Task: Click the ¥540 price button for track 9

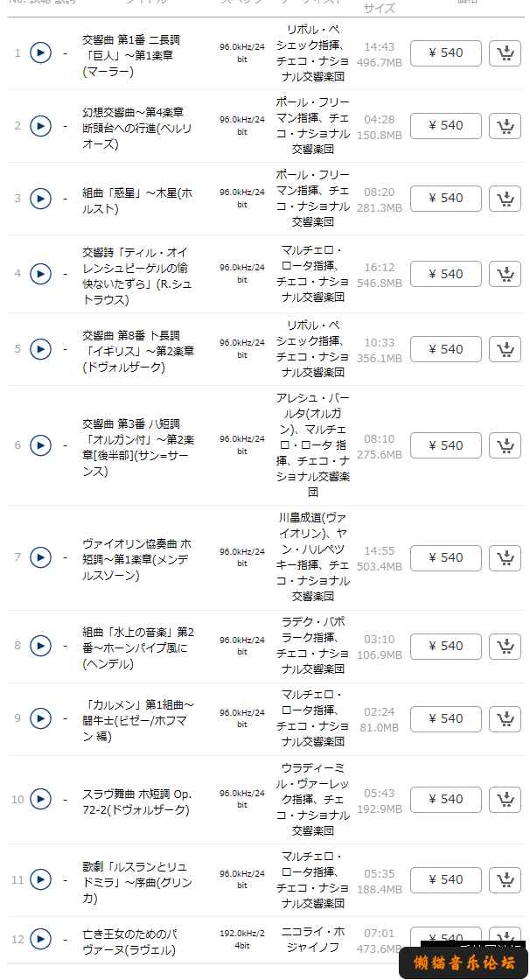Action: (x=446, y=718)
